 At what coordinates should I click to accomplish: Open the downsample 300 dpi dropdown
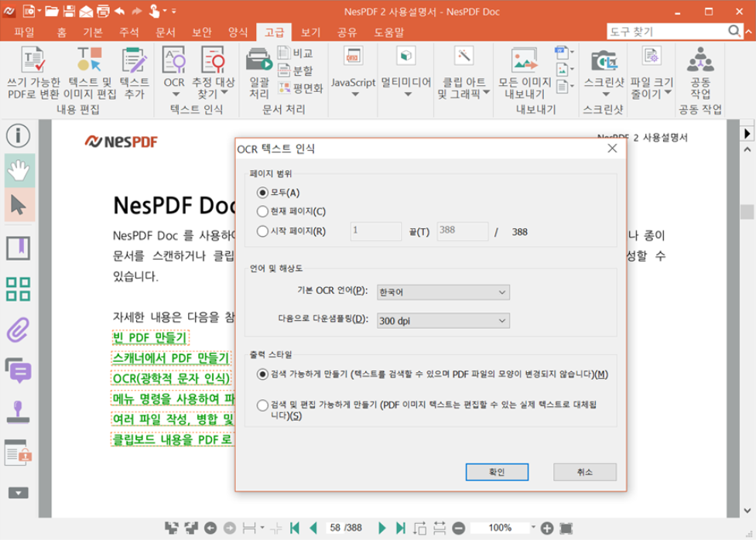[443, 320]
